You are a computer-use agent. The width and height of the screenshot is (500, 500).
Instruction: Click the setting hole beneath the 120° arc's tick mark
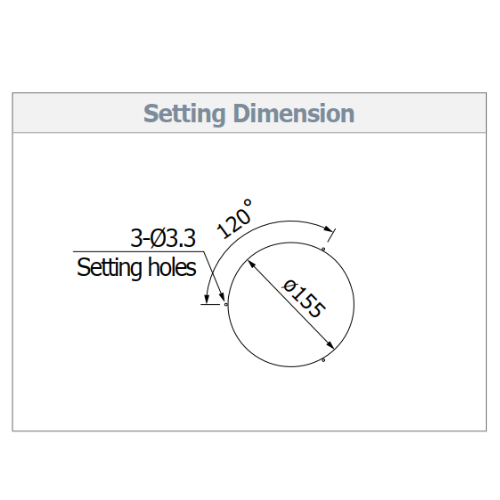(x=323, y=249)
